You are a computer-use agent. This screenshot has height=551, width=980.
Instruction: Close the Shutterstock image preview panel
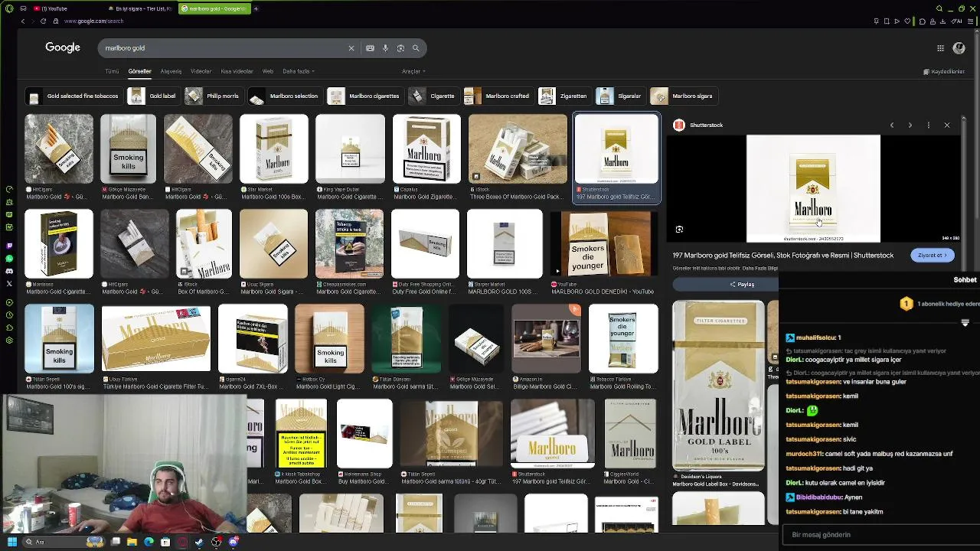pyautogui.click(x=947, y=125)
